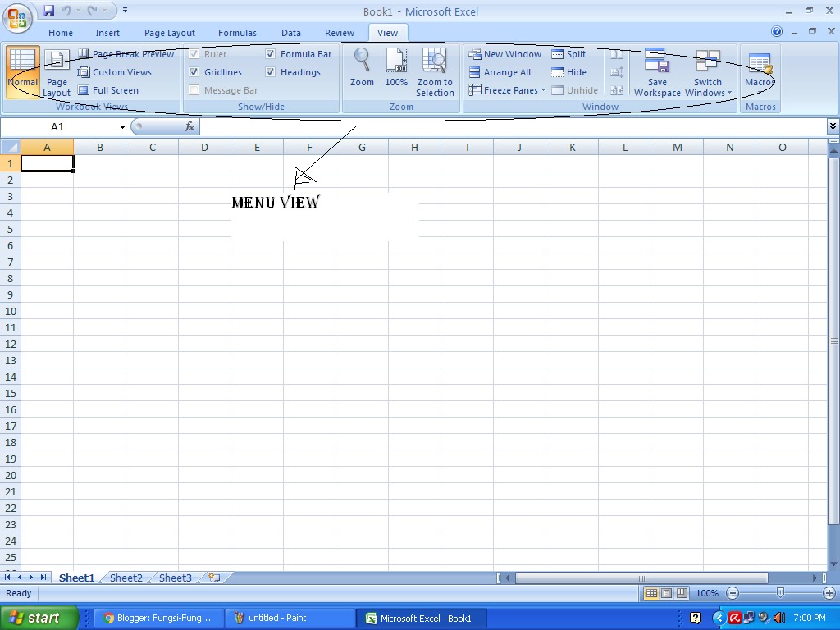The image size is (840, 630).
Task: Select the Sheet2 worksheet tab
Action: [x=125, y=577]
